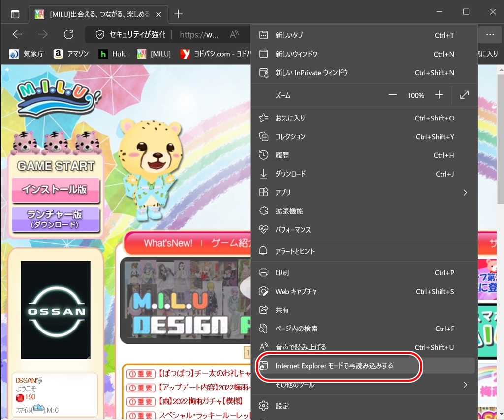Viewport: 504px width, 420px height.
Task: Open ダウンロード from the menu
Action: (290, 174)
